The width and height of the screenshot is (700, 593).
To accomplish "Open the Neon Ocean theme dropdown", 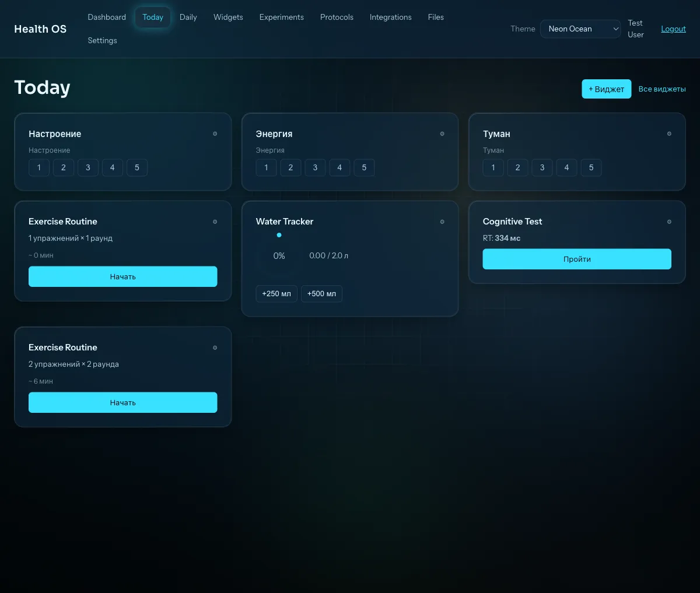I will click(x=580, y=29).
